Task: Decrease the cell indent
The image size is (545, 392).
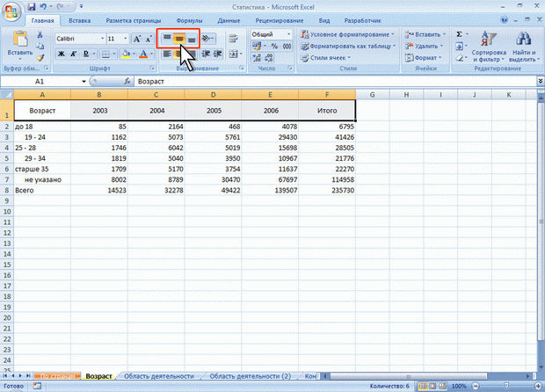Action: (x=206, y=54)
